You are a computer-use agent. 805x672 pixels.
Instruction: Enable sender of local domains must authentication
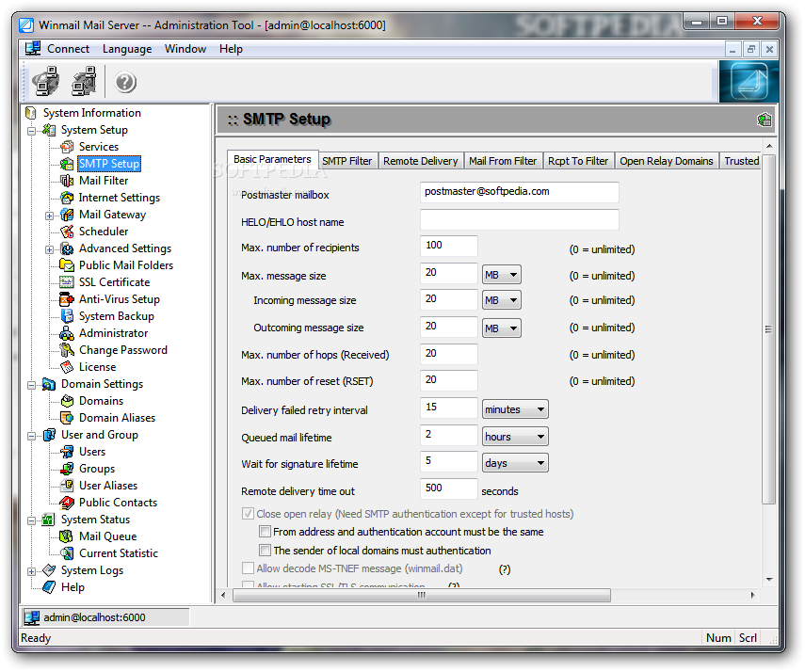[x=265, y=551]
